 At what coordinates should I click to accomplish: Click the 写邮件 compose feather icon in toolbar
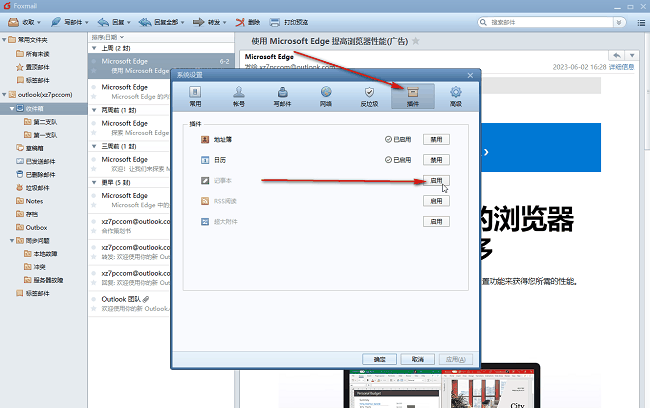(56, 22)
